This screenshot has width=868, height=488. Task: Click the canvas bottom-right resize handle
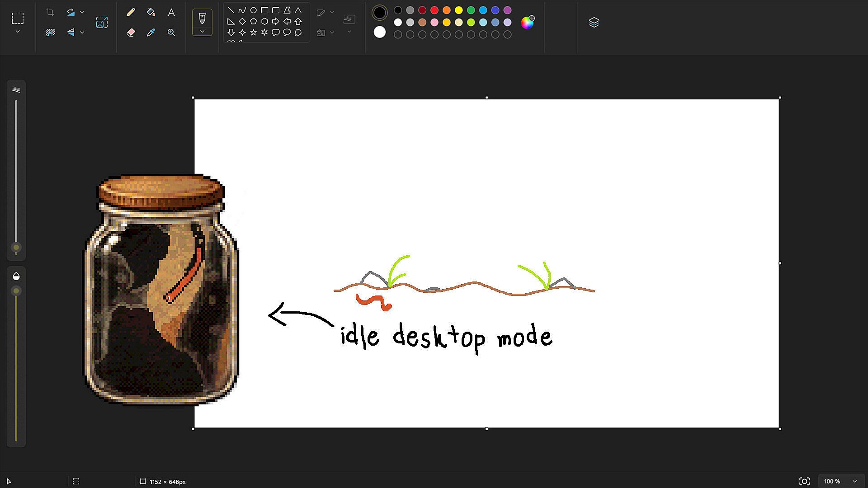[780, 428]
